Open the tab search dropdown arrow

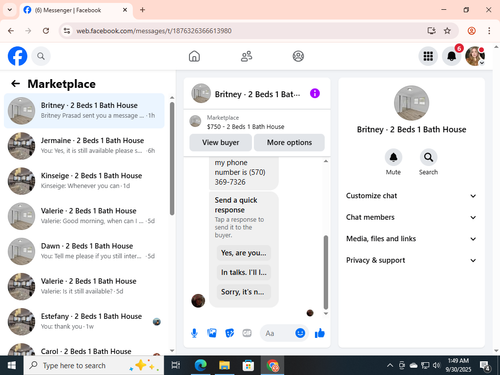10,10
